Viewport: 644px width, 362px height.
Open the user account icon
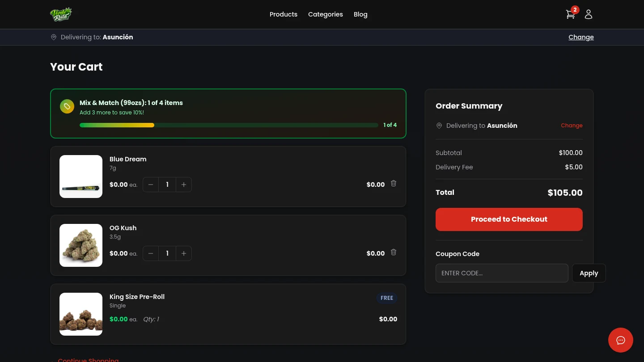point(589,14)
